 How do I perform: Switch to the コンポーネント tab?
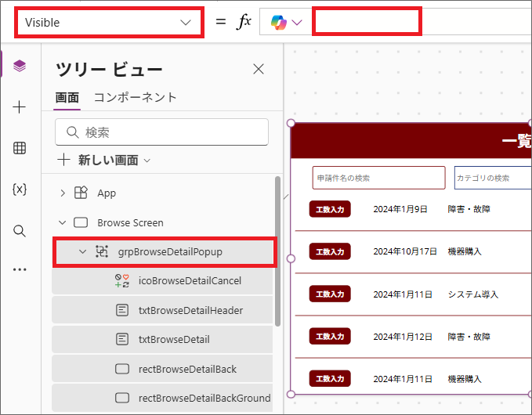click(x=135, y=98)
